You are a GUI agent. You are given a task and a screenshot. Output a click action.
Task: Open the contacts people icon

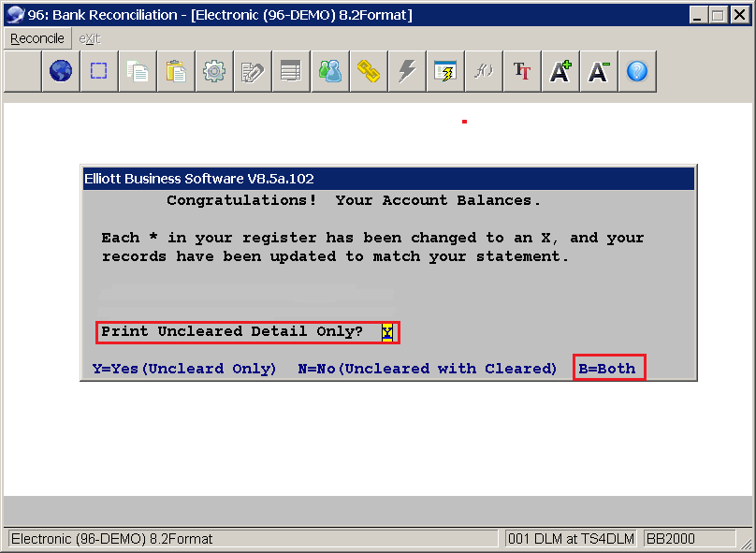[x=330, y=71]
